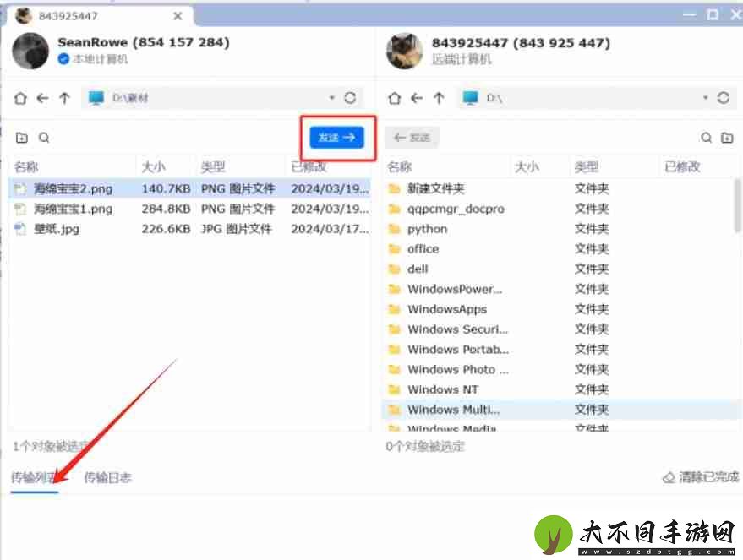Clear completed transfers with 清除已完成
743x560 pixels.
tap(701, 477)
